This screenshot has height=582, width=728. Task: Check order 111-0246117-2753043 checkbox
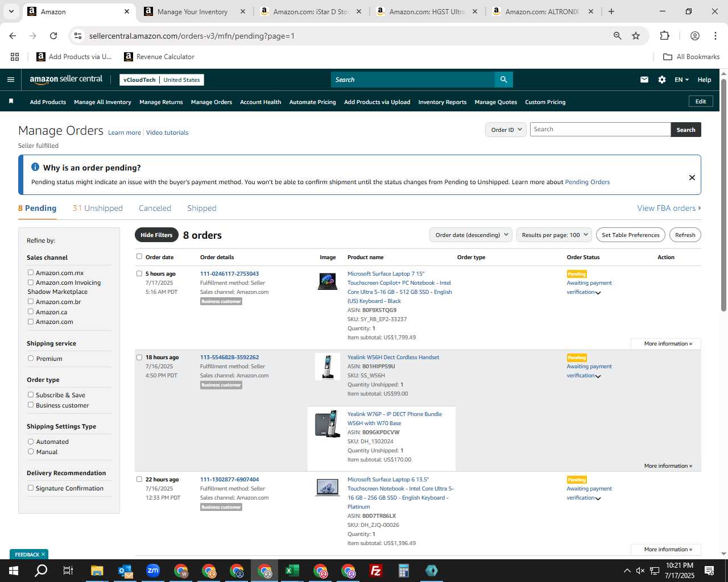(139, 273)
